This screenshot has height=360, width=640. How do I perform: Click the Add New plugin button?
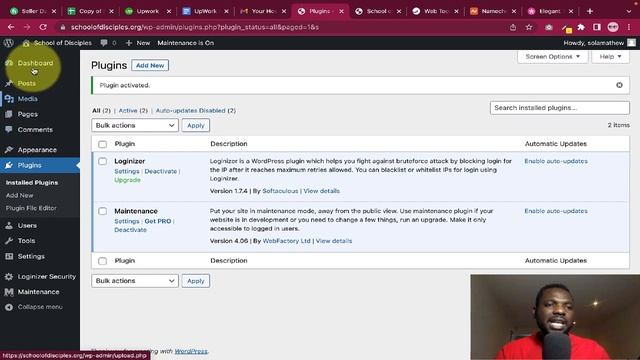tap(150, 65)
